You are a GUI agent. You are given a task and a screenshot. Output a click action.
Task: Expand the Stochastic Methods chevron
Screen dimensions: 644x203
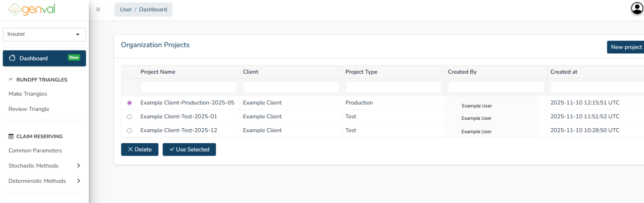[78, 166]
